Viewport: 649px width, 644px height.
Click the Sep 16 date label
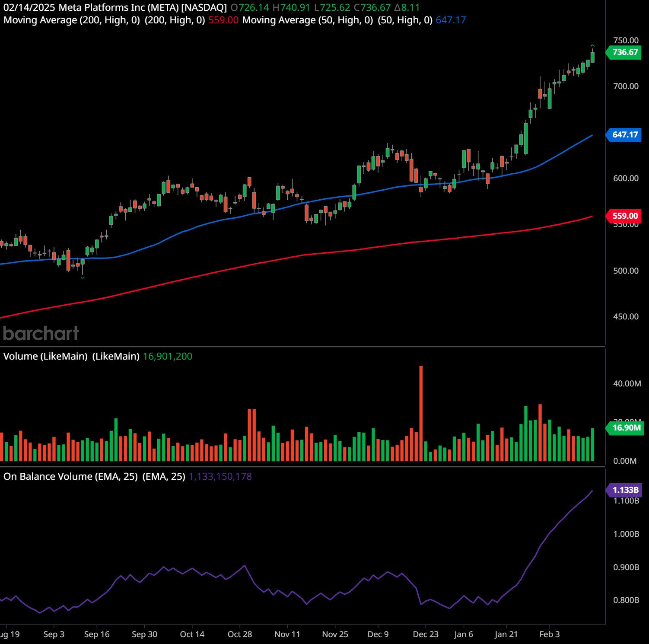point(97,634)
